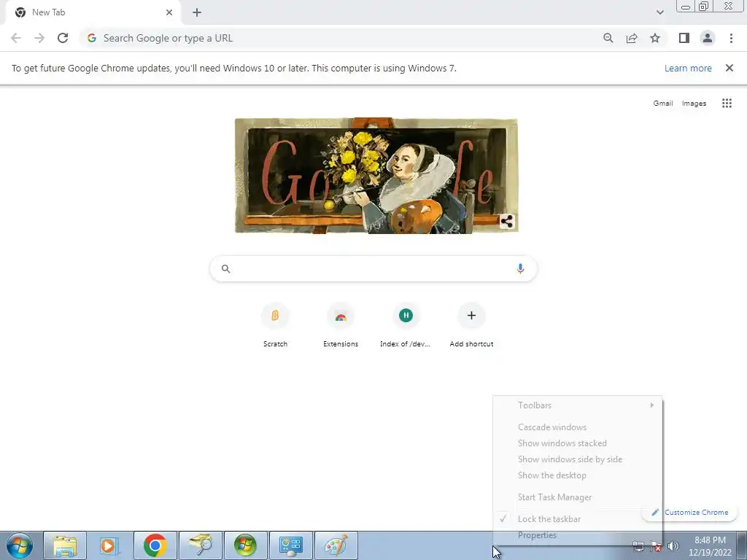
Task: Toggle Lock the taskbar option
Action: coord(578,519)
